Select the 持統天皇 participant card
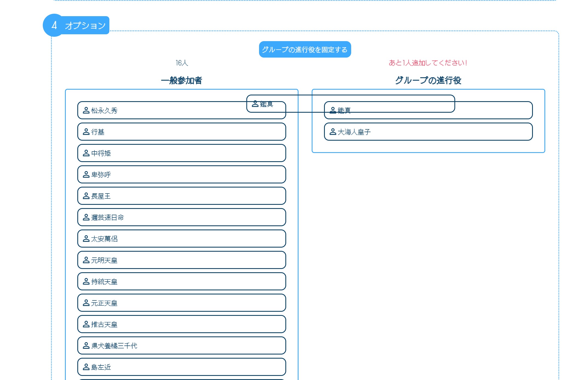Image resolution: width=588 pixels, height=380 pixels. click(x=181, y=281)
